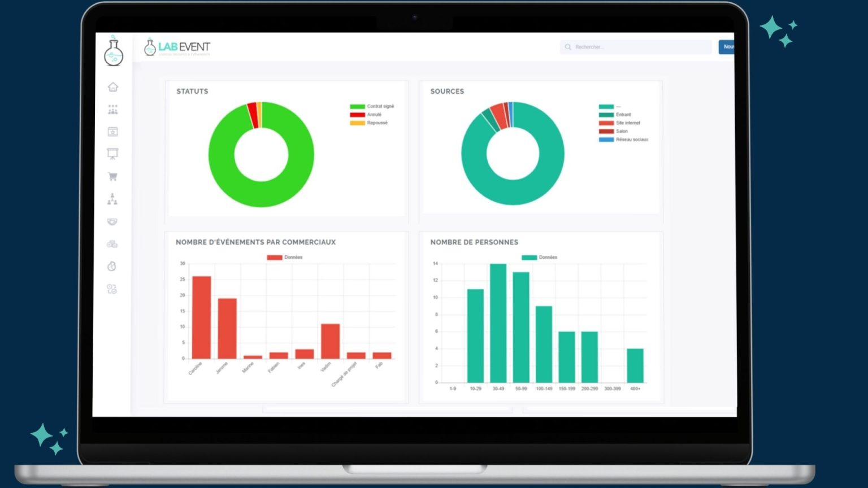Open the shopping cart icon in sidebar
The height and width of the screenshot is (488, 868).
coord(113,176)
